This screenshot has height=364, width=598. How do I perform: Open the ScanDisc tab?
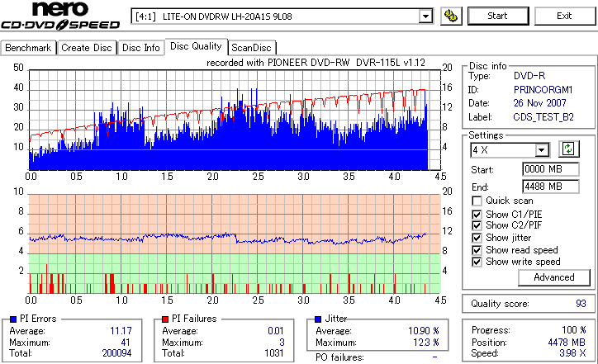pos(251,48)
